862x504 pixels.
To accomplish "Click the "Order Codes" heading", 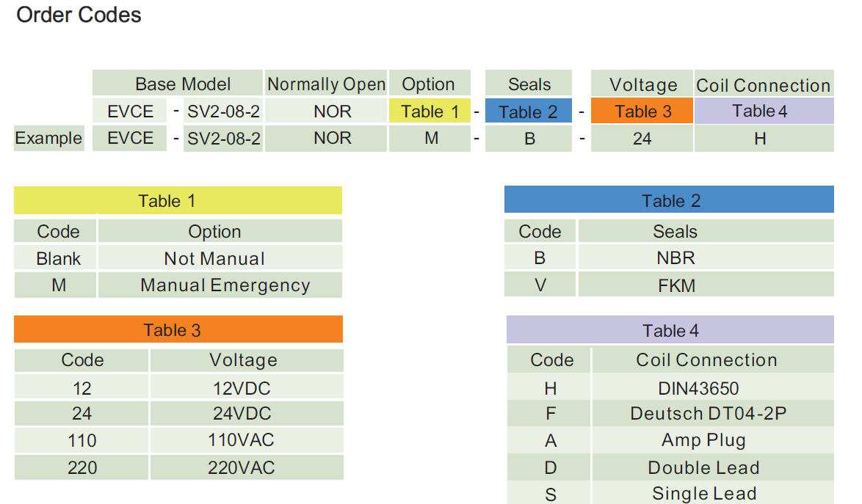I will point(79,15).
